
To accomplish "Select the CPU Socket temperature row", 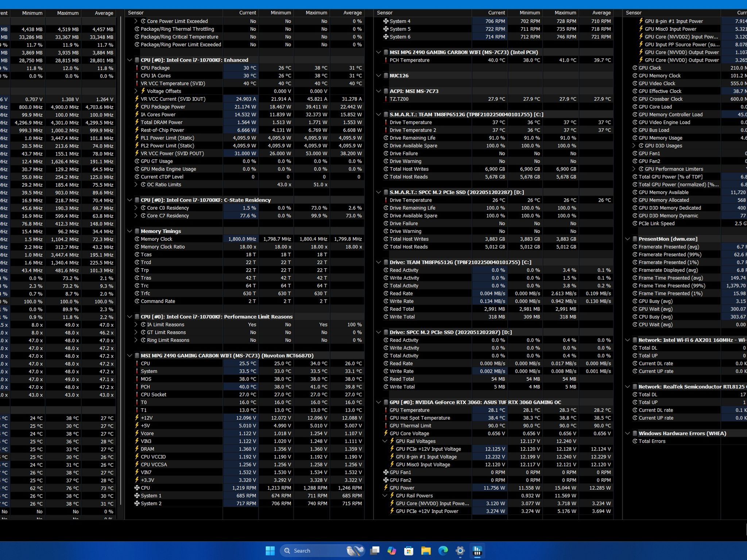I will tap(245, 394).
